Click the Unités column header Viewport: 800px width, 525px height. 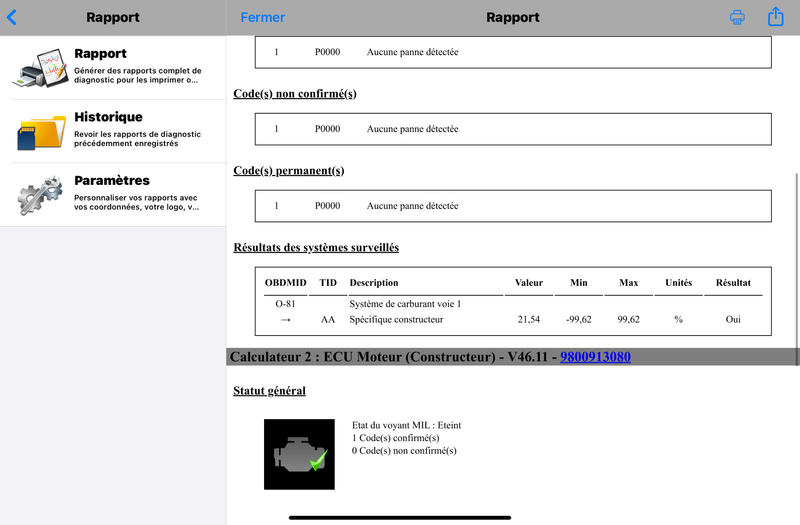tap(679, 283)
